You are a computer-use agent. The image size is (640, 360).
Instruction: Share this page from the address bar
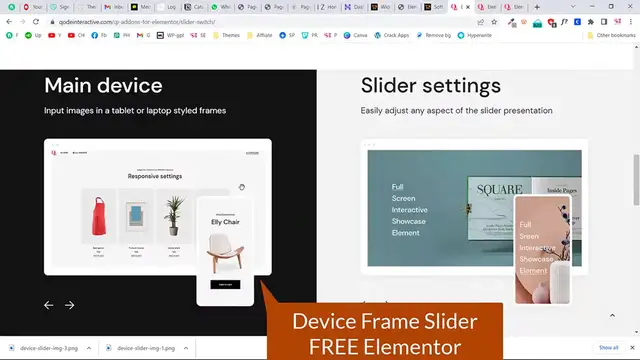(480, 22)
